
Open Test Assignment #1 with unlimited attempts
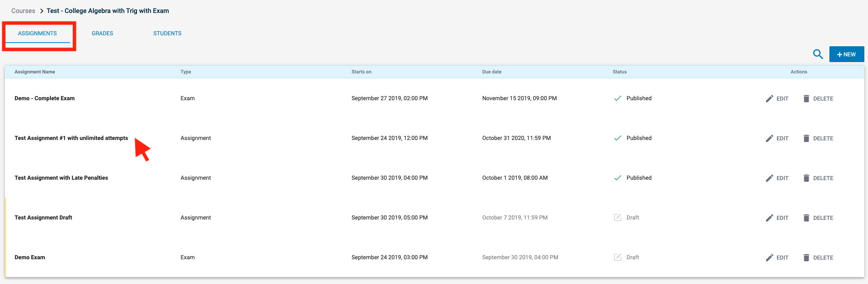tap(71, 138)
